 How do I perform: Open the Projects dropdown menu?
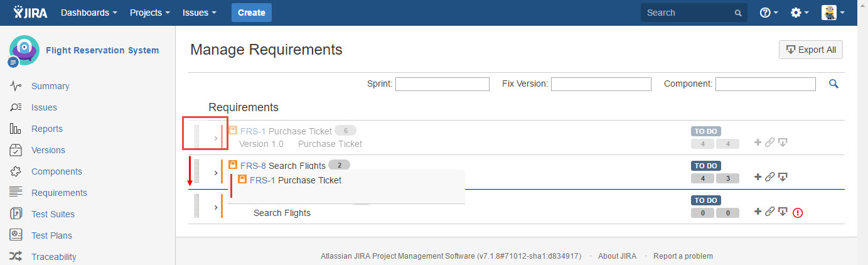coord(149,13)
